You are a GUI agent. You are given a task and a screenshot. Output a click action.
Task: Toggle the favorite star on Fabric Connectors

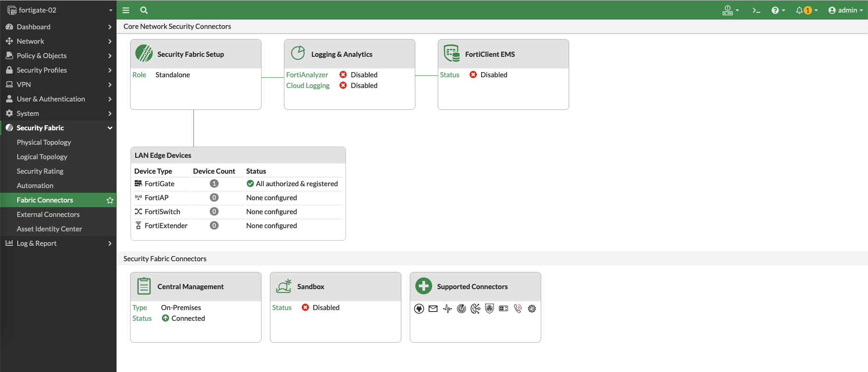(x=110, y=200)
